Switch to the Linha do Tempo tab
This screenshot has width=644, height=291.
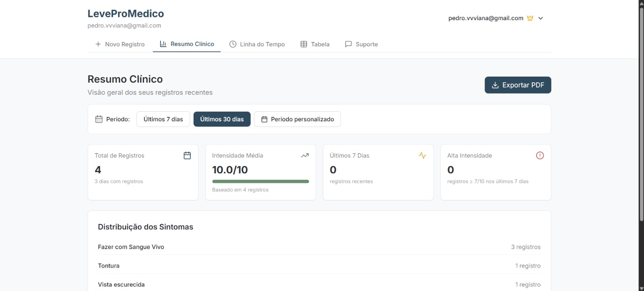pos(257,44)
